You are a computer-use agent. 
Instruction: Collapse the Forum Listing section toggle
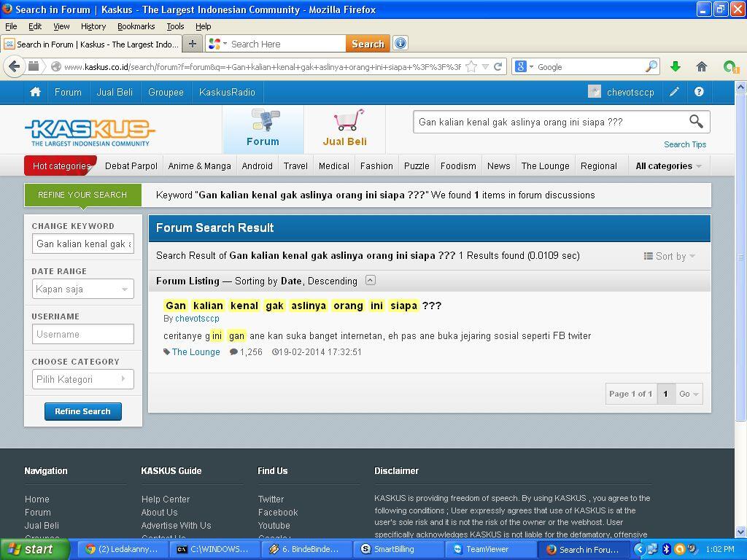pos(370,280)
